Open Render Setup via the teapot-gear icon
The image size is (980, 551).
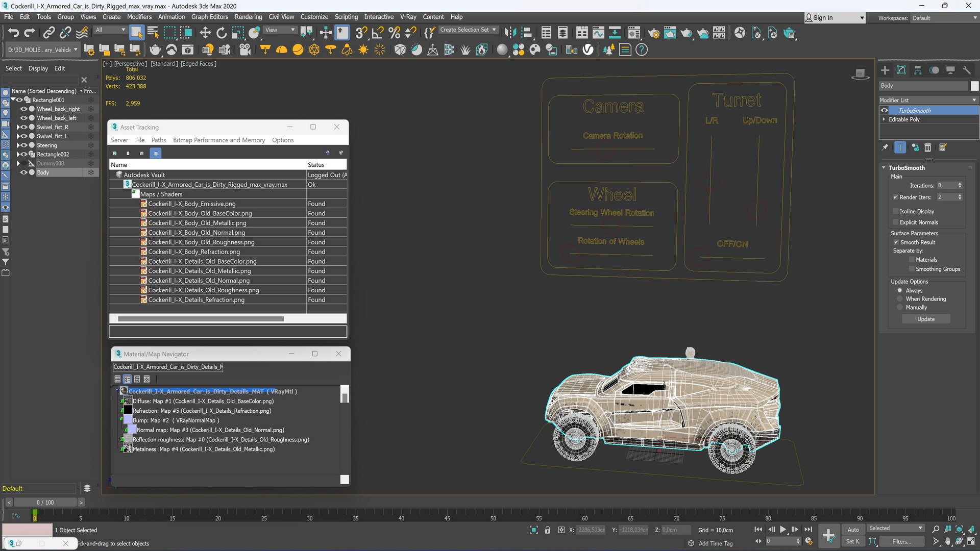coord(653,33)
